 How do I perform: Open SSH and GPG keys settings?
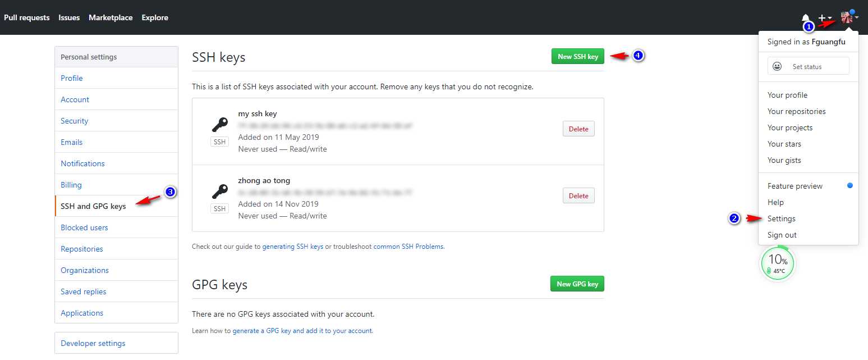93,206
